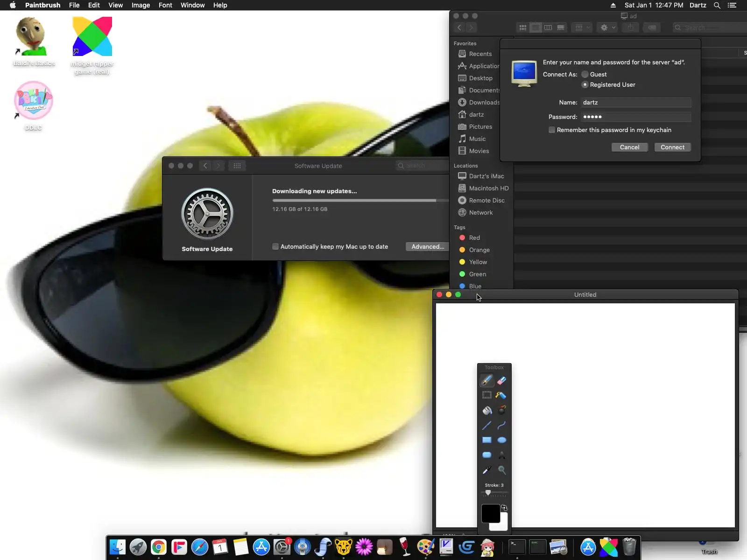747x560 pixels.
Task: Open the Edit menu
Action: 94,5
